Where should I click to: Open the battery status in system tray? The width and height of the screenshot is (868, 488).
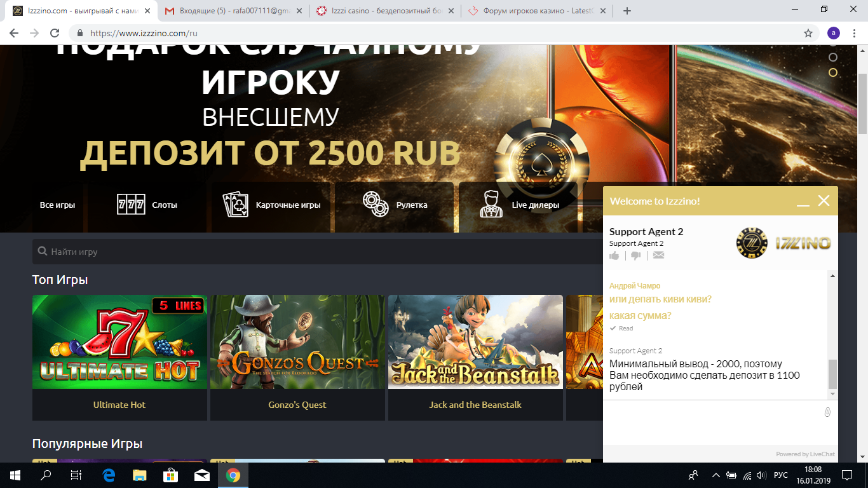(x=732, y=475)
